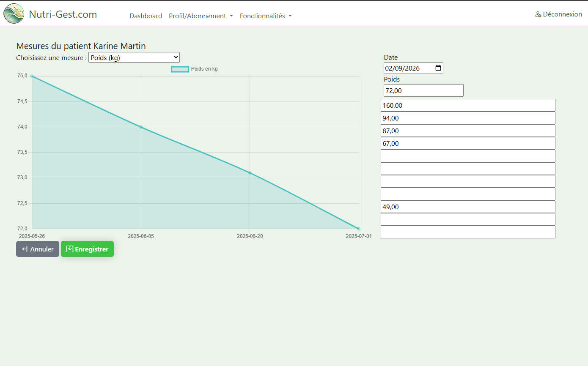The image size is (588, 366).
Task: Open the 'Choisissez une mesure' dropdown
Action: [x=134, y=57]
